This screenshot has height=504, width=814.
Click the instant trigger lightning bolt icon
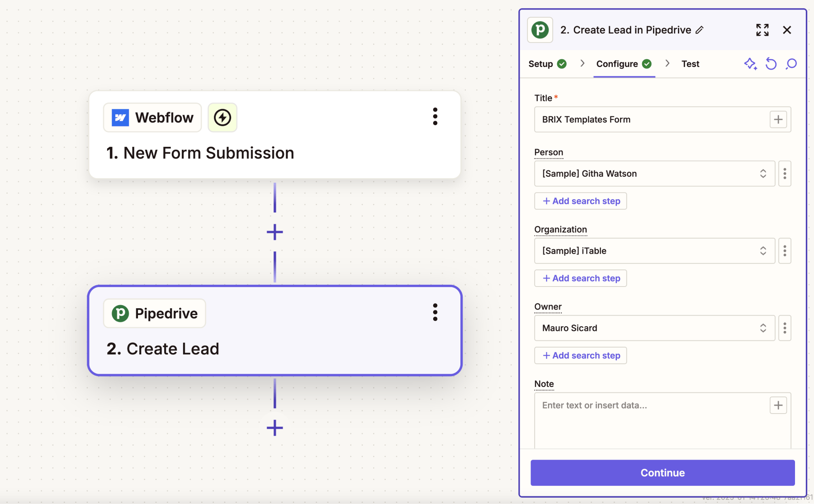[x=222, y=118]
